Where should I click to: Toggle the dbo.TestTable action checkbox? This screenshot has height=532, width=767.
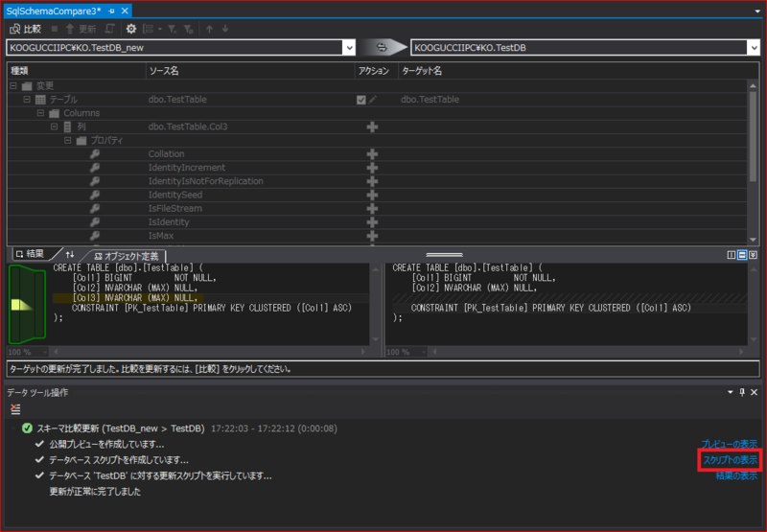tap(361, 100)
